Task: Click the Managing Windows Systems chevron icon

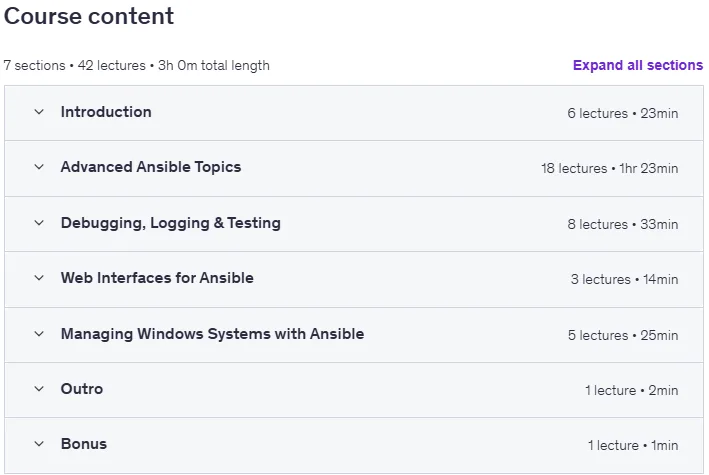Action: tap(39, 334)
